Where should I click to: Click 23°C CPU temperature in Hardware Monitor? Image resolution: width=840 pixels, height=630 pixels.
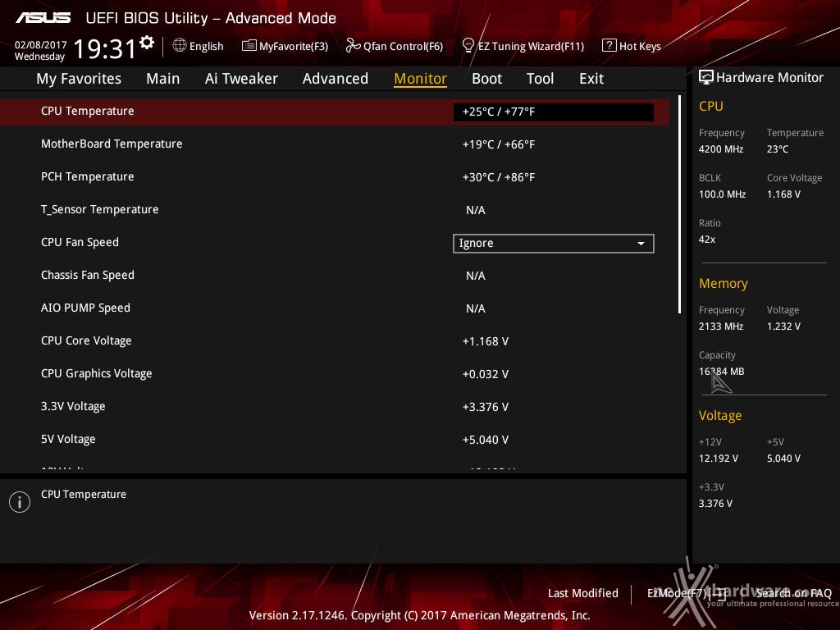[x=778, y=149]
